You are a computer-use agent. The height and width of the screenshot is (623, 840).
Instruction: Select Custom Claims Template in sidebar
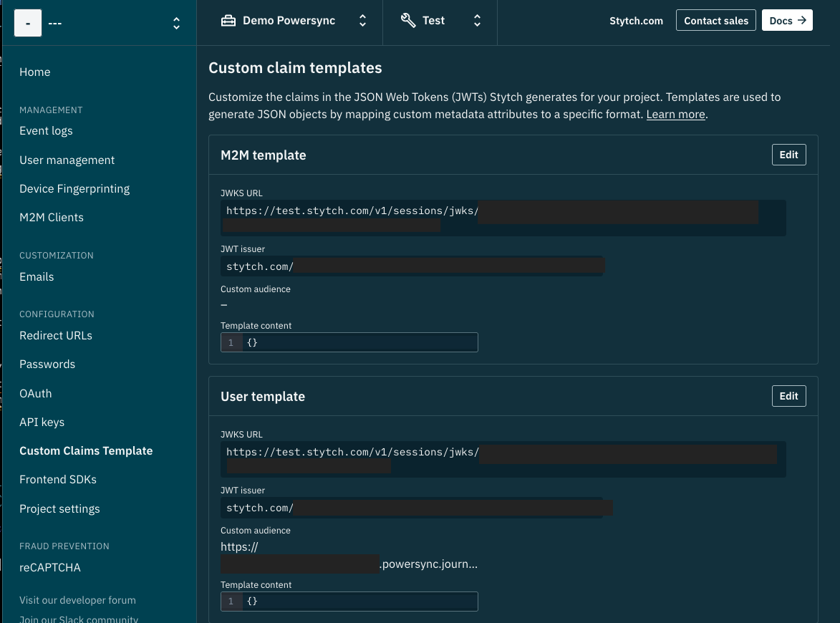coord(86,451)
